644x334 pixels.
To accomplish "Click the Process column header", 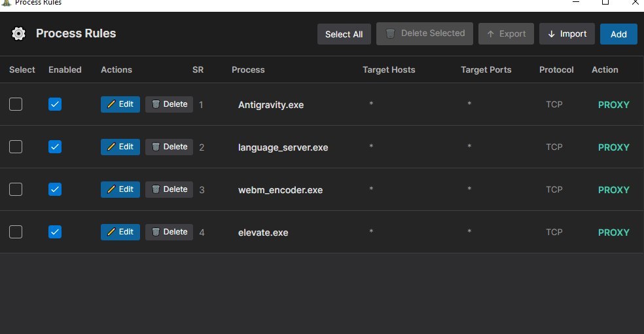I will tap(248, 70).
